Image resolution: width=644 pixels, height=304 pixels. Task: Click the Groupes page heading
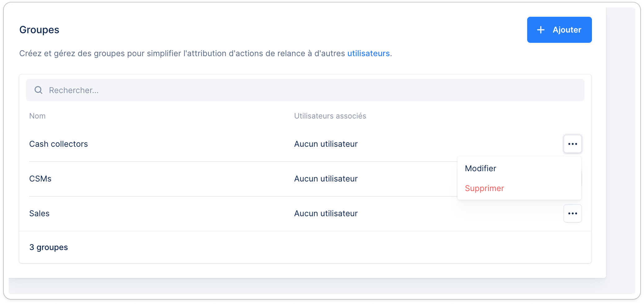(39, 30)
